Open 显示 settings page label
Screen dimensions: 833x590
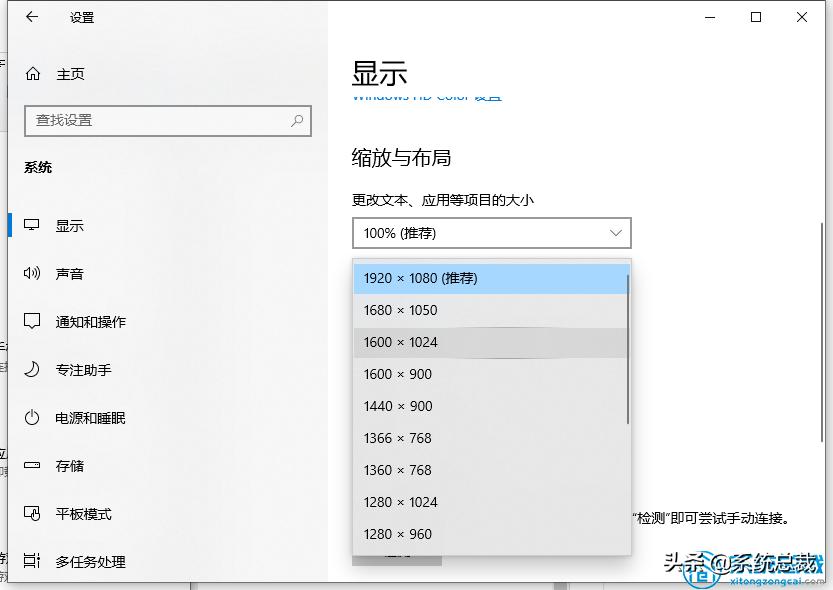click(70, 226)
